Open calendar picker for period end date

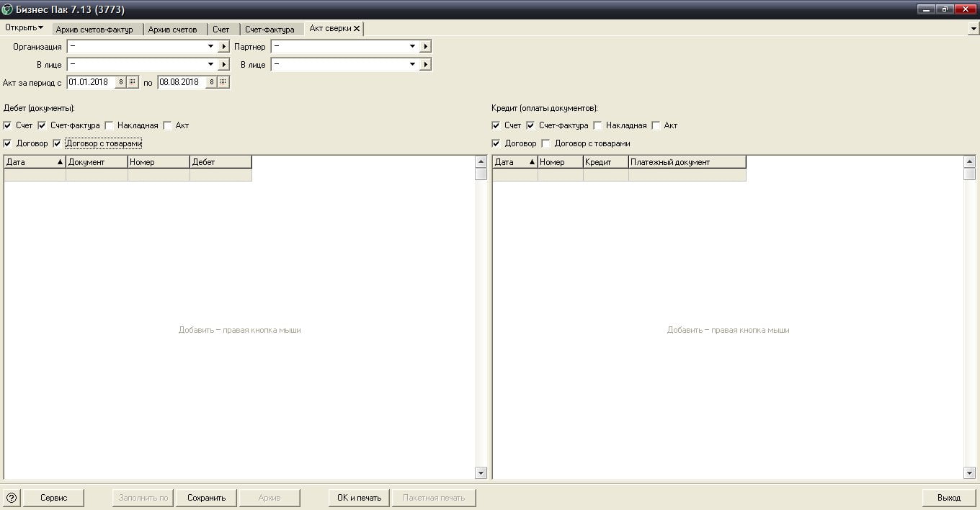tap(223, 82)
